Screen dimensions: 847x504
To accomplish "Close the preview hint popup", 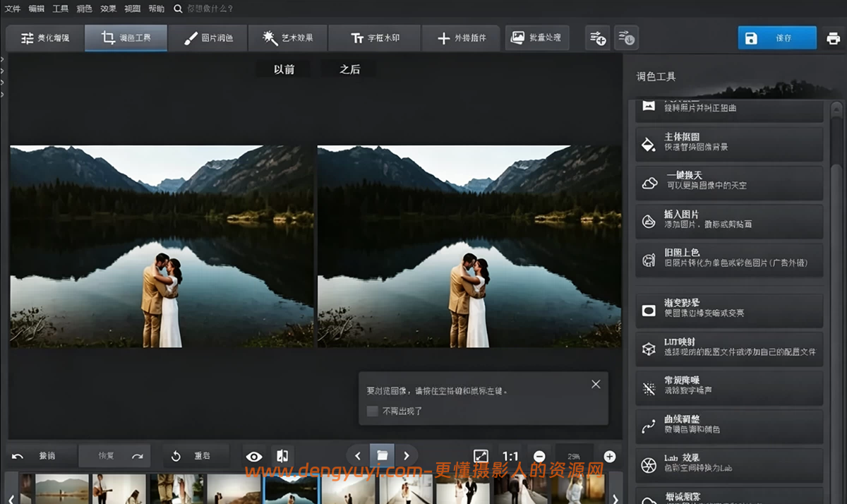I will pos(596,384).
